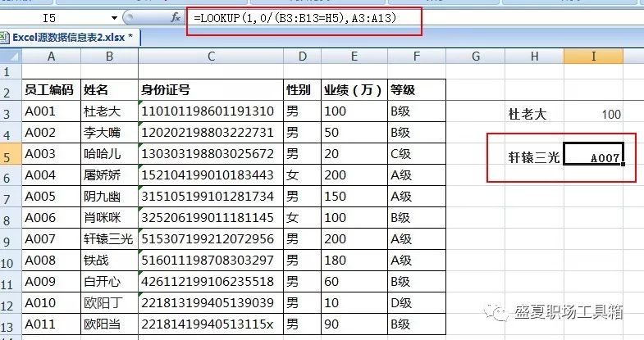Click header cell 身份证号
The height and width of the screenshot is (340, 644).
pyautogui.click(x=211, y=90)
